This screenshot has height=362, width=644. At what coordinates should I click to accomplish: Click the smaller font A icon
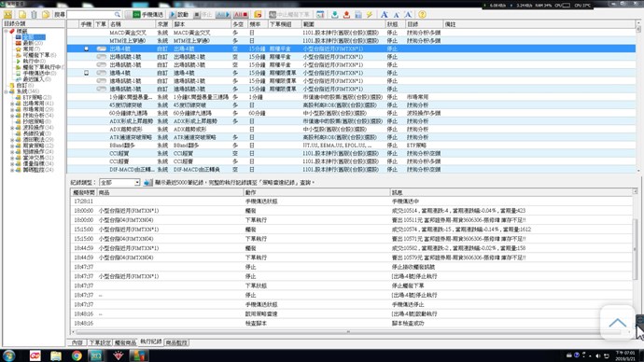pyautogui.click(x=397, y=14)
